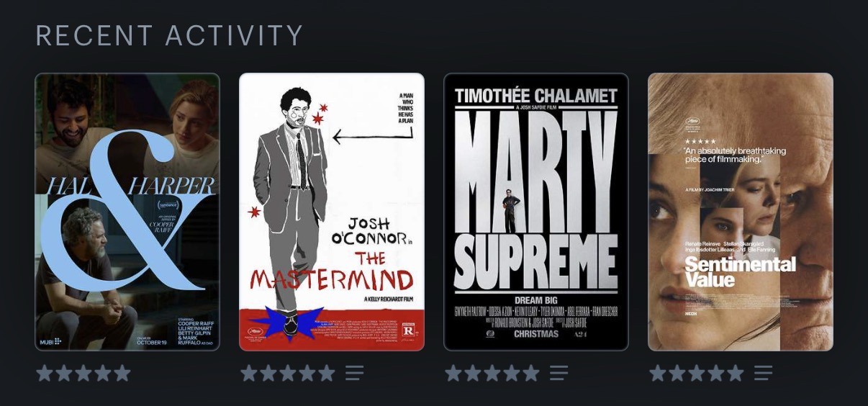
Task: Open the Marty Supreme poster
Action: point(536,212)
